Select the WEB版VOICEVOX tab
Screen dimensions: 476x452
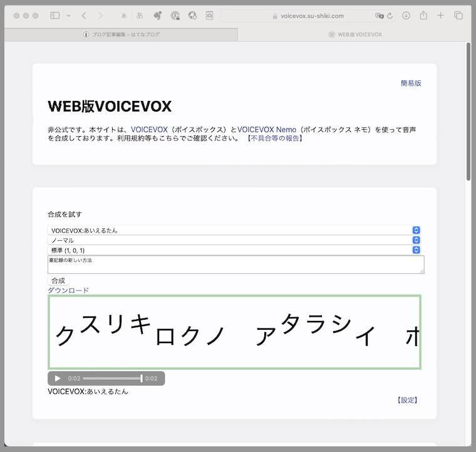[x=354, y=34]
